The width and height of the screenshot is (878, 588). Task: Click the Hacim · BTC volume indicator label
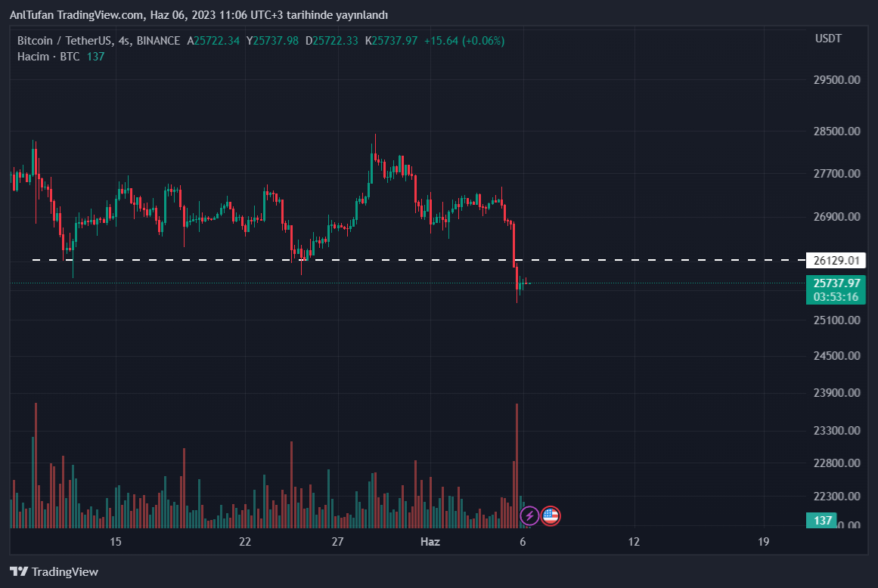(48, 57)
